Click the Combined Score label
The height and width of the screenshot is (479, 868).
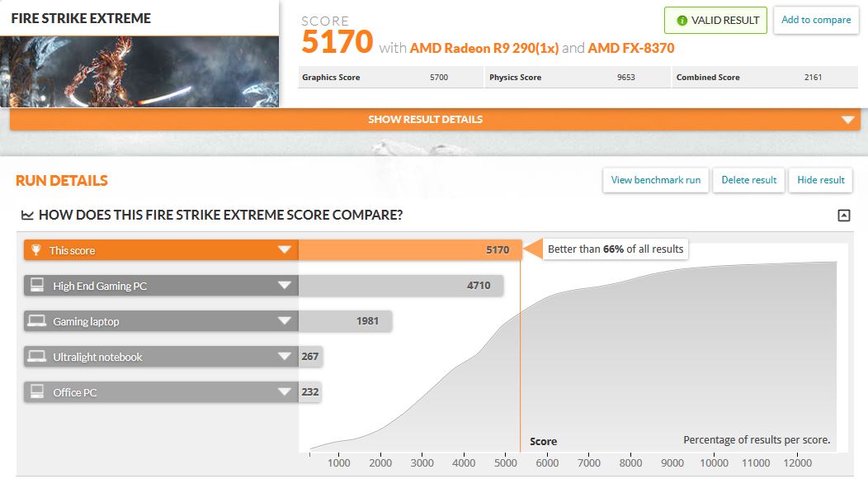708,78
